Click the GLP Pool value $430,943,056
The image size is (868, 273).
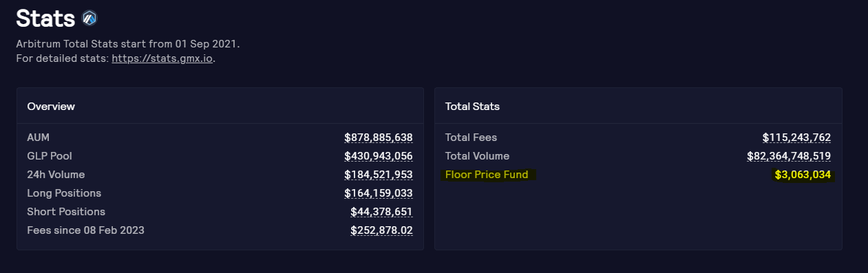(x=379, y=156)
